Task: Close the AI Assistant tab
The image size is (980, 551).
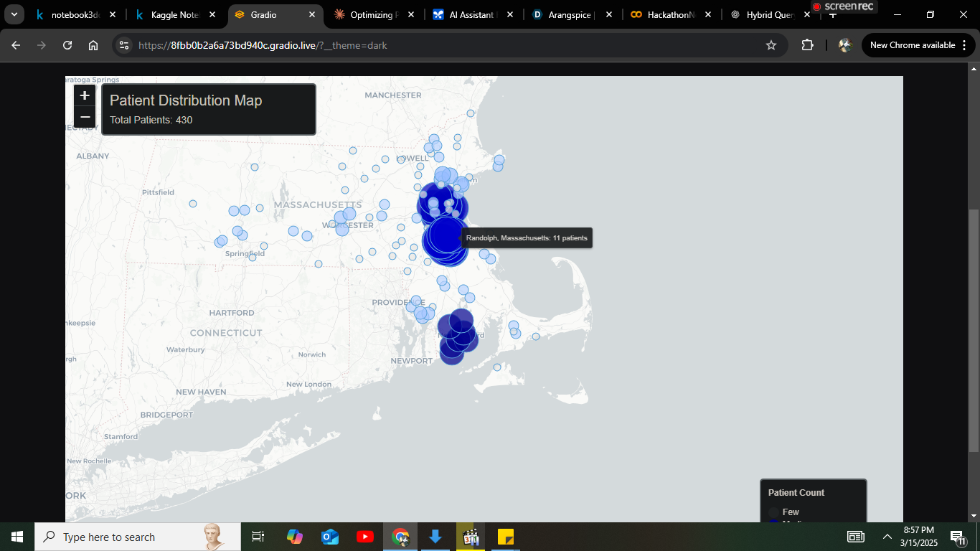Action: [509, 14]
